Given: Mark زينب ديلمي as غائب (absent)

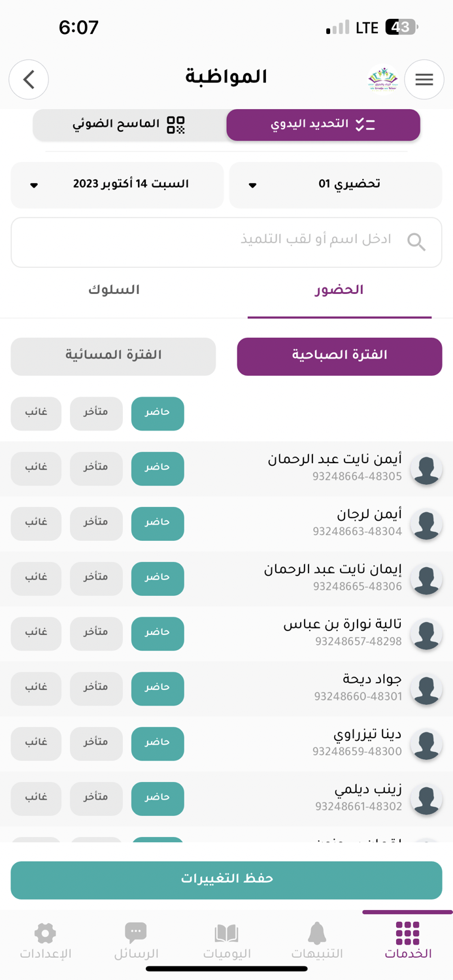Looking at the screenshot, I should pos(36,798).
